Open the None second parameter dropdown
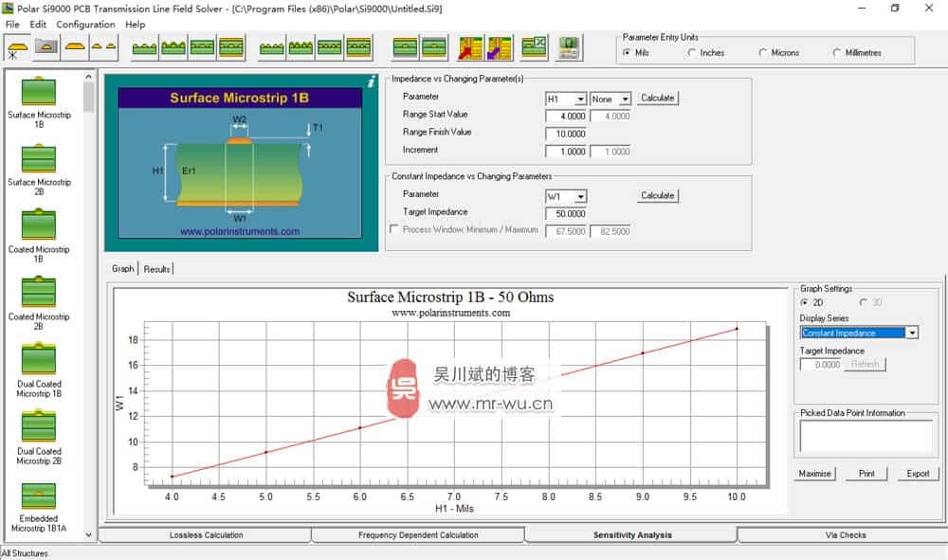The image size is (948, 560). [x=625, y=99]
